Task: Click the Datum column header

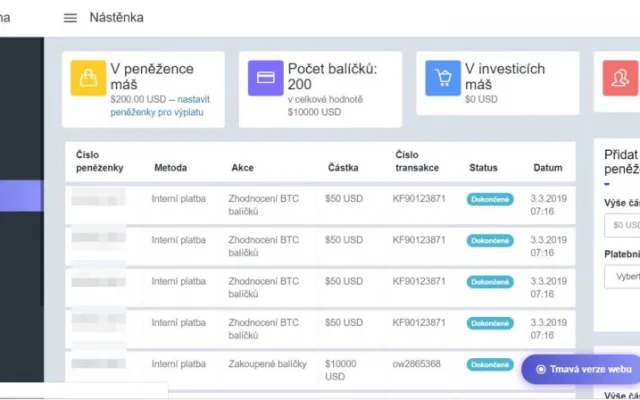Action: [x=548, y=168]
